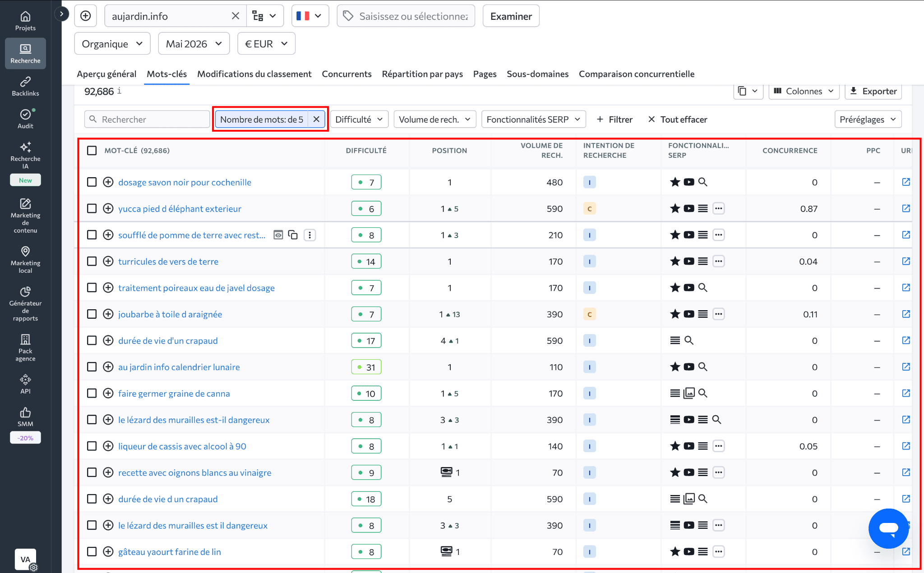924x573 pixels.
Task: Click info icon next to 92,686
Action: tap(119, 91)
